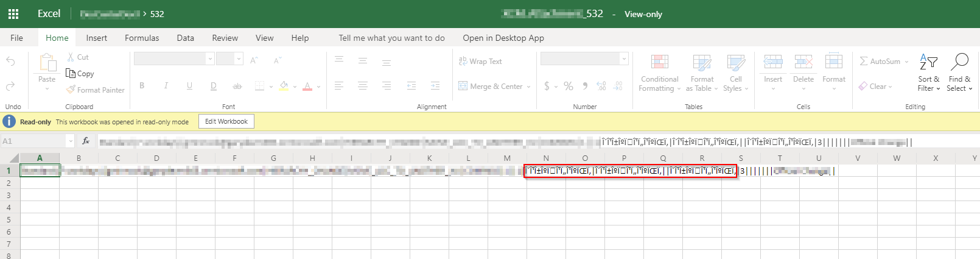Click the Format cells icon
Screen dimensions: 980x259
coord(834,62)
